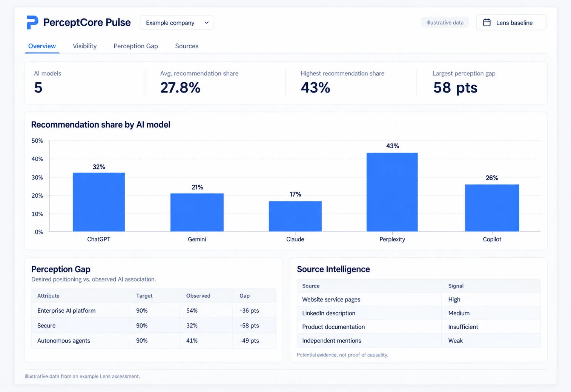Click the 27.8% average recommendation share value
Viewport: 571px width, 392px height.
point(180,88)
